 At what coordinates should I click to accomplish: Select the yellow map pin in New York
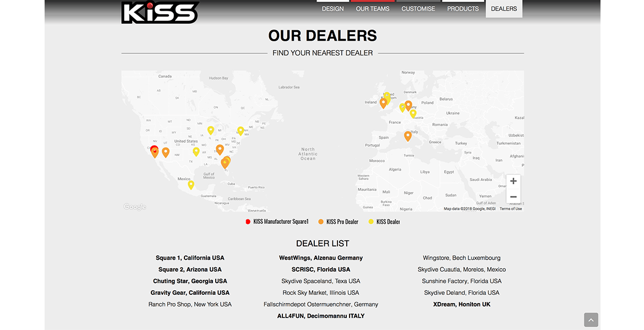click(241, 130)
